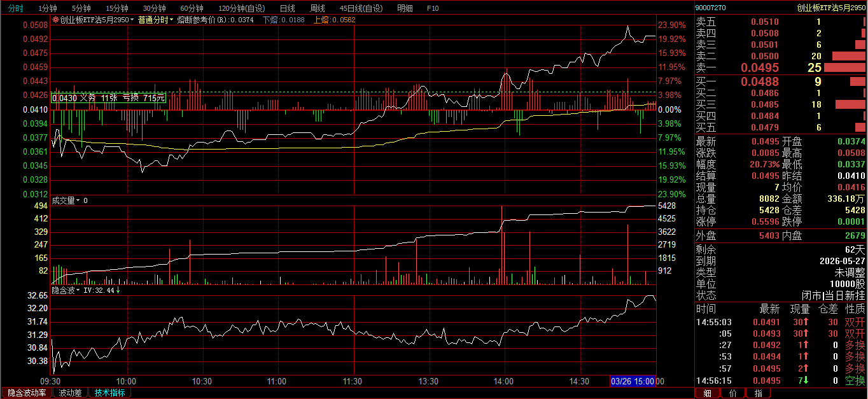Screen dimensions: 868x399
Task: Click the 买二 price 0.0486
Action: (764, 93)
